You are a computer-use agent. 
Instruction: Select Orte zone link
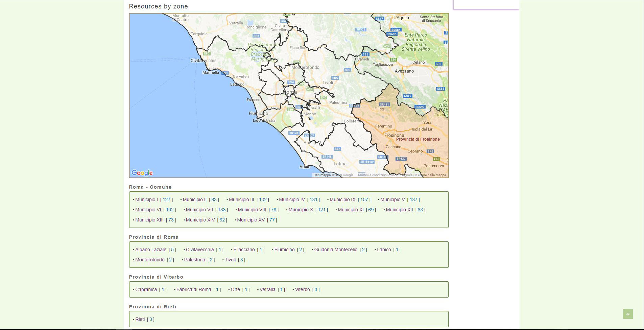pos(235,289)
